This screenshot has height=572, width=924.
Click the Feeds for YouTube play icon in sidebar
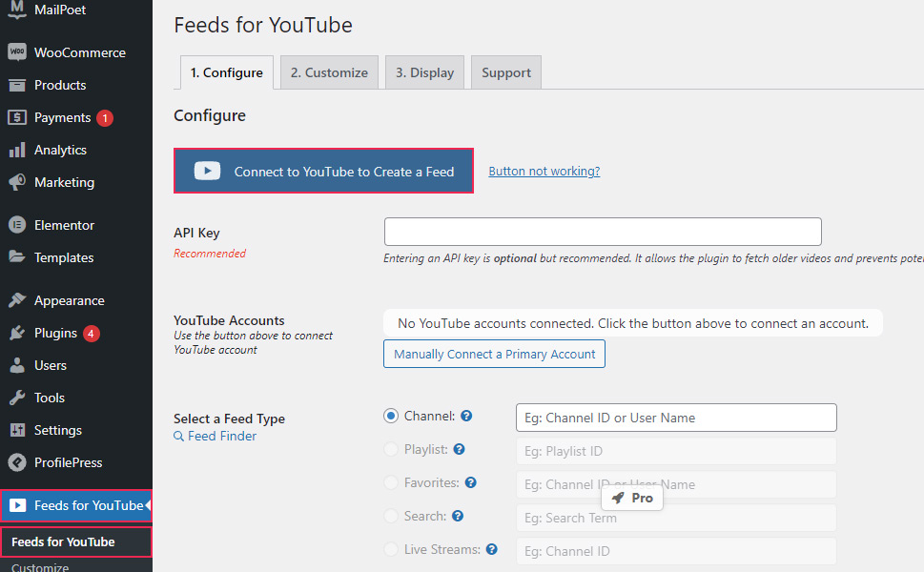(x=18, y=505)
